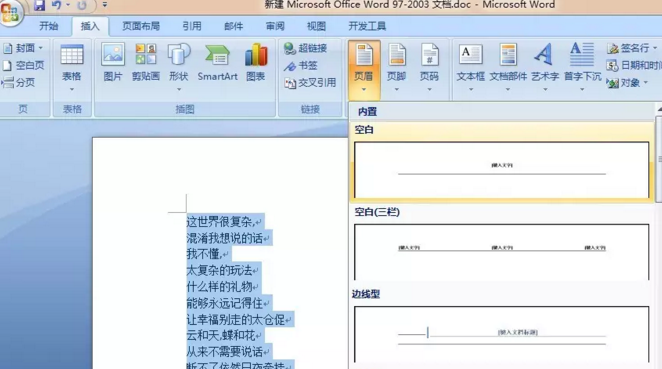Insert a page break with 分页
The image size is (662, 369).
pos(19,82)
